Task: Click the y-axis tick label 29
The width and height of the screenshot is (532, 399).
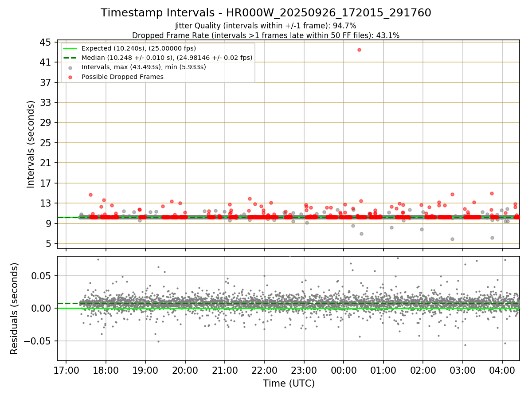Action: click(46, 123)
